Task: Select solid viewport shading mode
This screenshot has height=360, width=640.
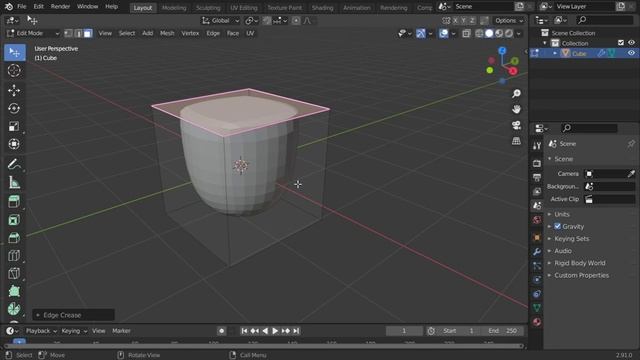Action: coord(489,33)
